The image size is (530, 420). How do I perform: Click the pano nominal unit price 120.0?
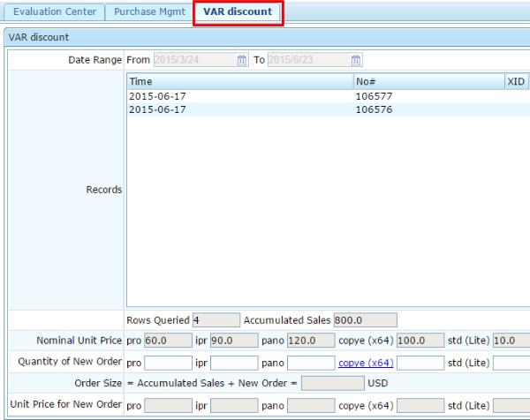pyautogui.click(x=311, y=341)
